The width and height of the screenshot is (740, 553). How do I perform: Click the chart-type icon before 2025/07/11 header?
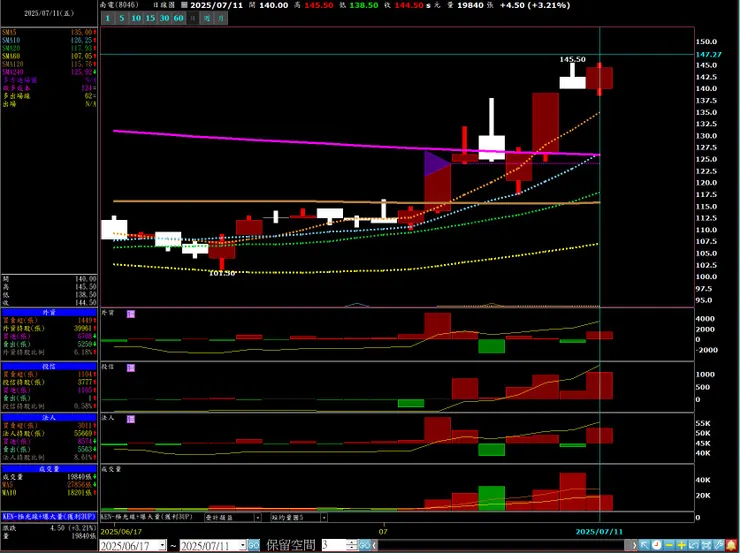coord(185,5)
